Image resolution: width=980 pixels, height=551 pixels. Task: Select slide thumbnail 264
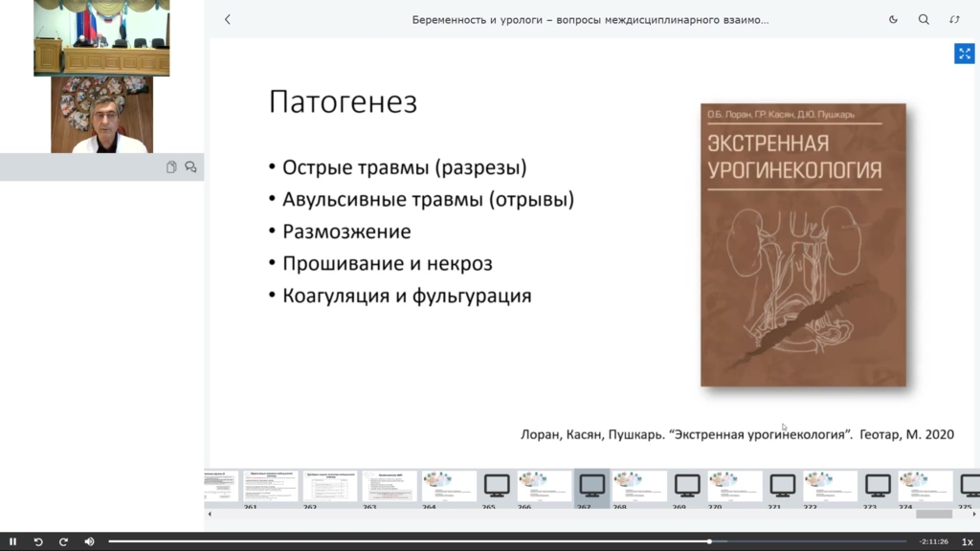pos(449,486)
